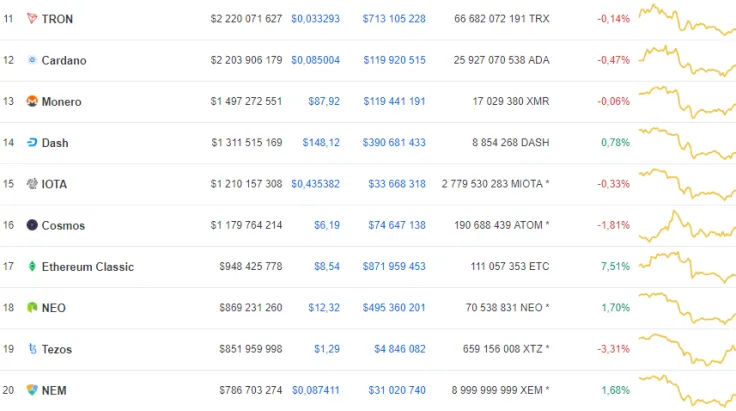Click NEO 24h volume $495 360 201
This screenshot has height=411, width=736.
(x=394, y=308)
